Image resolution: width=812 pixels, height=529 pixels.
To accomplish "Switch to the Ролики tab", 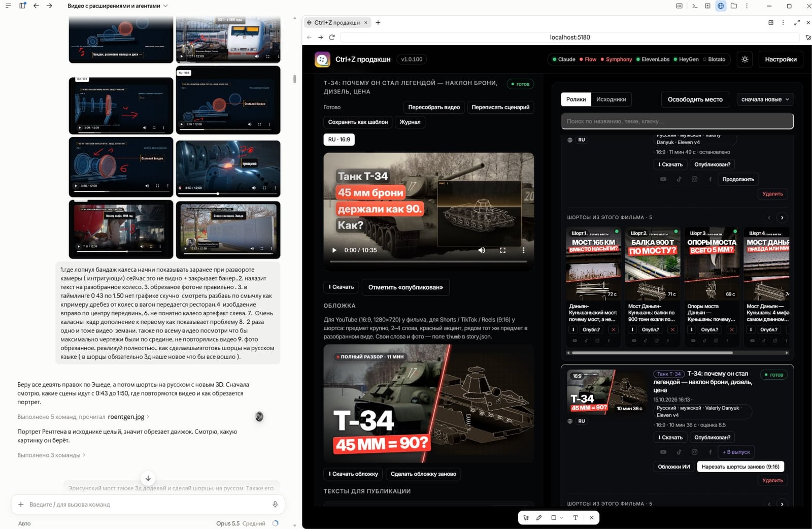I will click(576, 100).
